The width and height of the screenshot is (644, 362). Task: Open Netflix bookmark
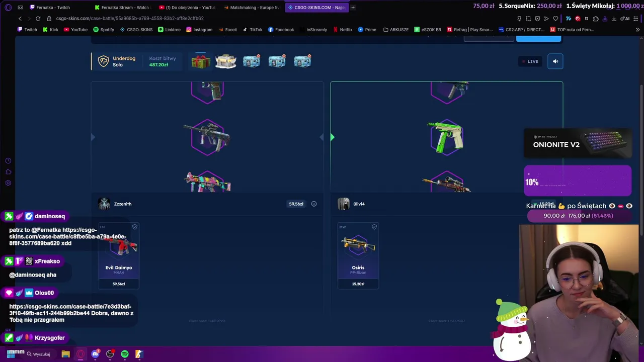click(x=343, y=30)
